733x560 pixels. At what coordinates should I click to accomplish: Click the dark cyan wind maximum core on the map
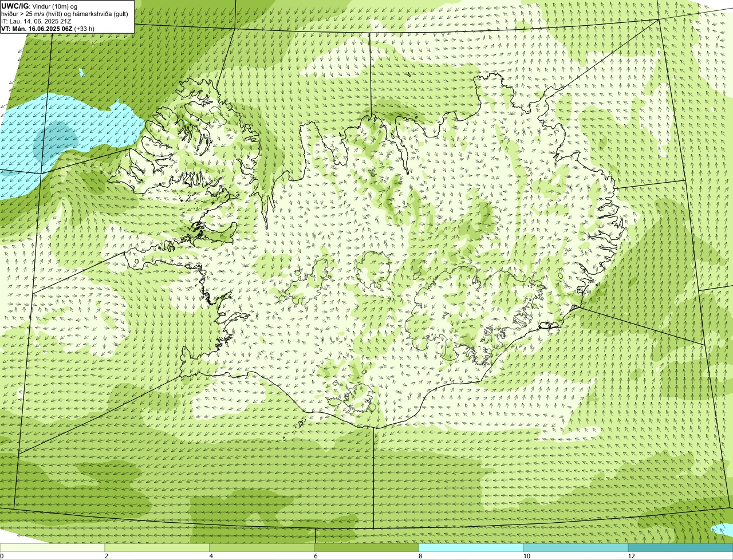click(55, 141)
